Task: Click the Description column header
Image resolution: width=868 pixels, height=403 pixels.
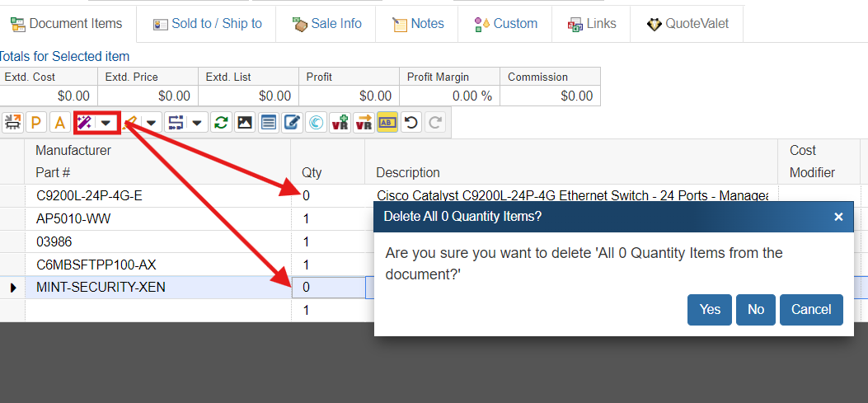Action: pyautogui.click(x=571, y=162)
